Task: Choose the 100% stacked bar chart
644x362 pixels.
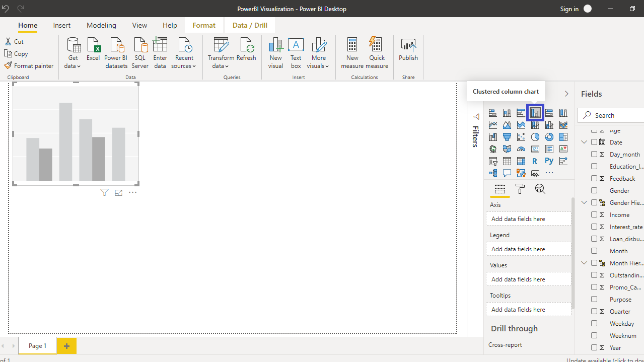Action: tap(549, 113)
